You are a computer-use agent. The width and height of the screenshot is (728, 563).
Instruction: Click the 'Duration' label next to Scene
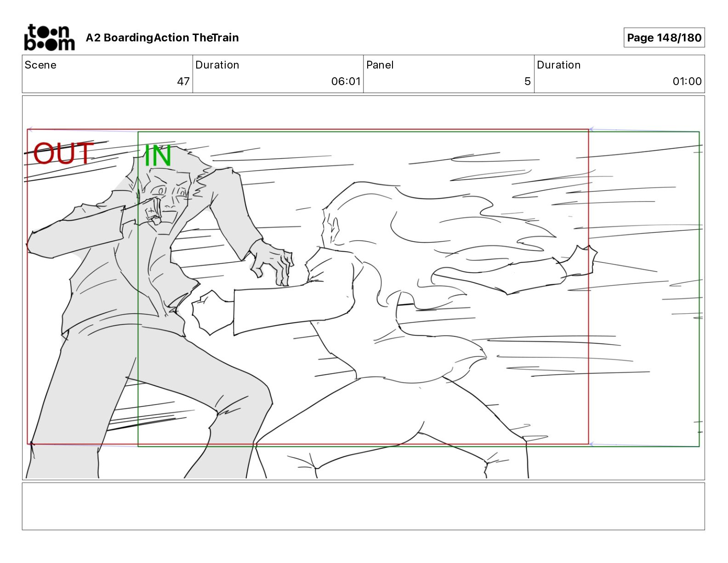tap(217, 65)
